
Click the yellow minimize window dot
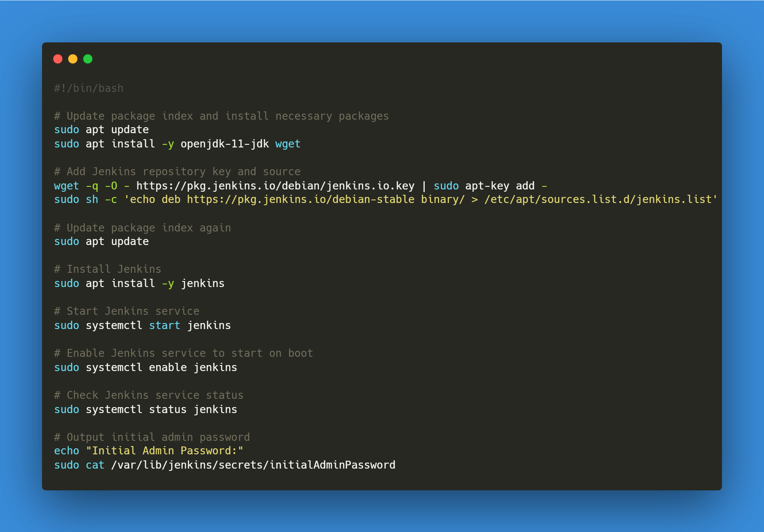73,59
